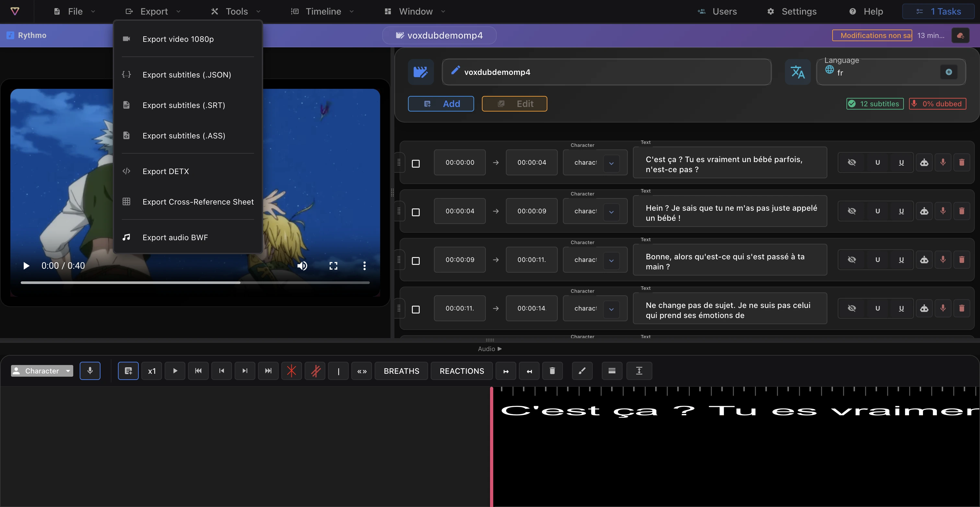980x507 pixels.
Task: Go to the previous subtitle
Action: (x=221, y=371)
